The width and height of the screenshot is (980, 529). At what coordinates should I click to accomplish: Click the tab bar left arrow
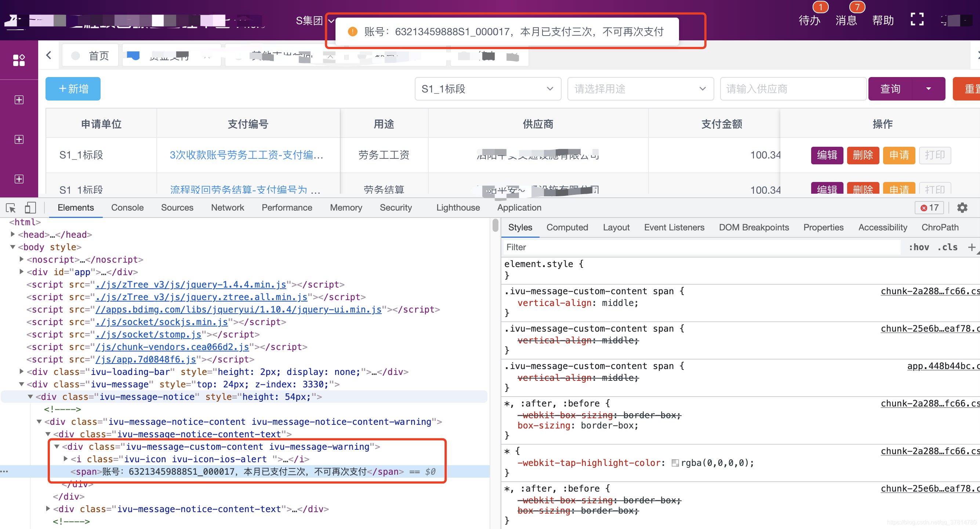[49, 55]
